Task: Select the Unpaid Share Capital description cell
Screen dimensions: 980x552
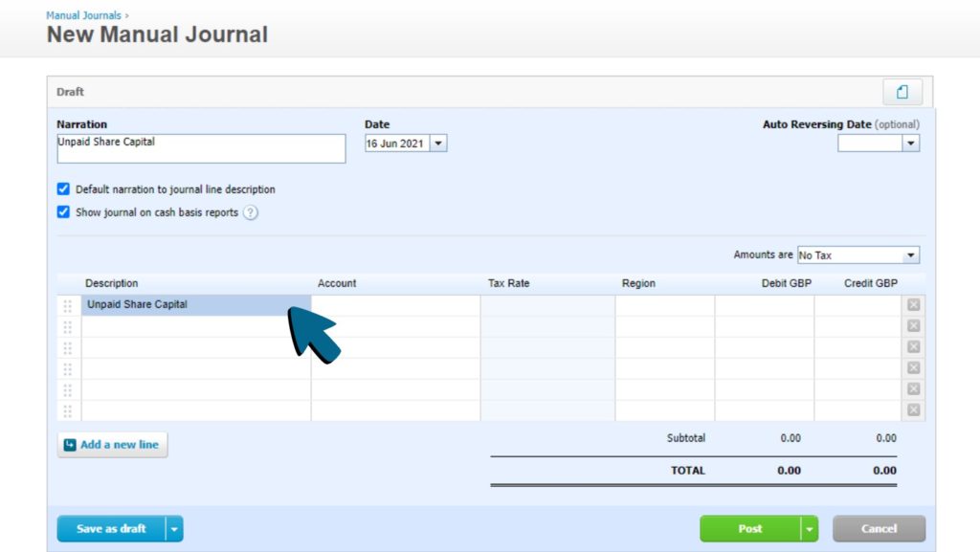Action: pos(196,305)
